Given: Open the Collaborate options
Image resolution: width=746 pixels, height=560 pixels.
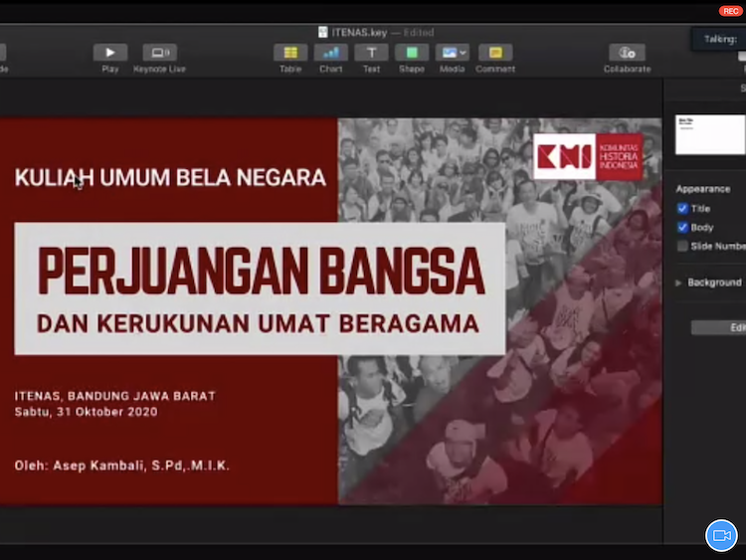Looking at the screenshot, I should click(x=627, y=53).
